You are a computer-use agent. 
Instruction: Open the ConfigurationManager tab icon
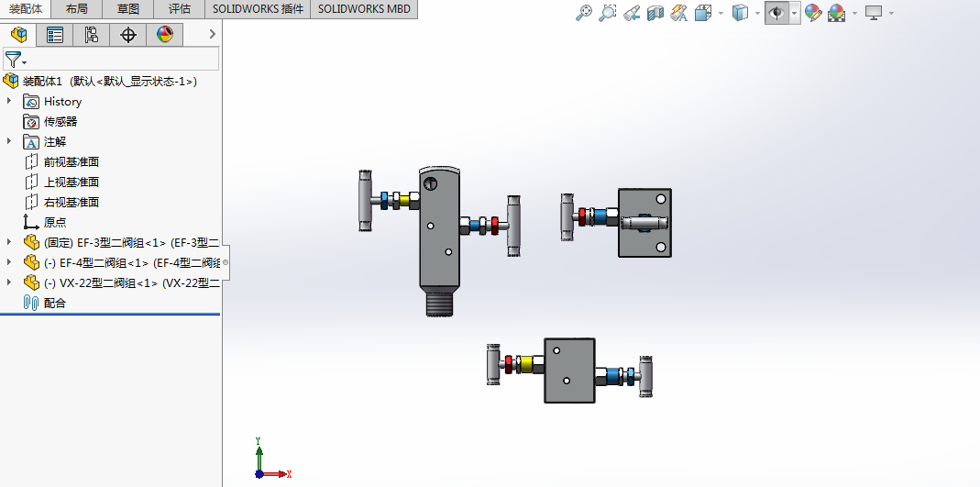92,34
